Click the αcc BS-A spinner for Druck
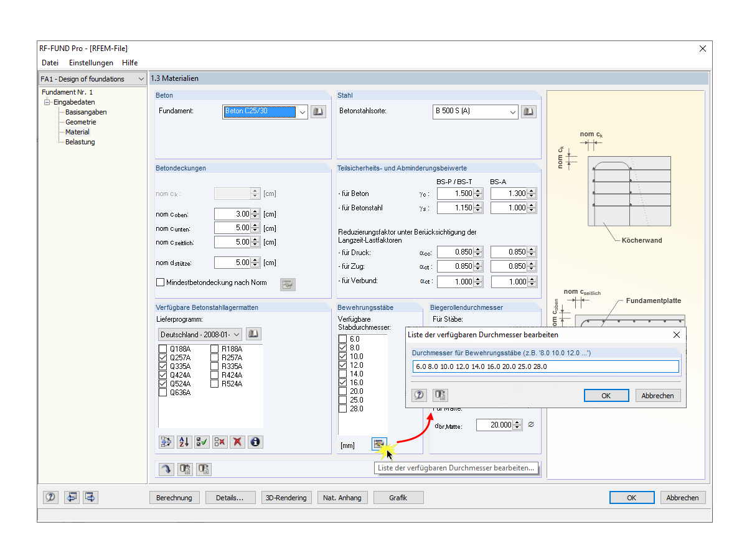This screenshot has width=747, height=560. [x=531, y=253]
